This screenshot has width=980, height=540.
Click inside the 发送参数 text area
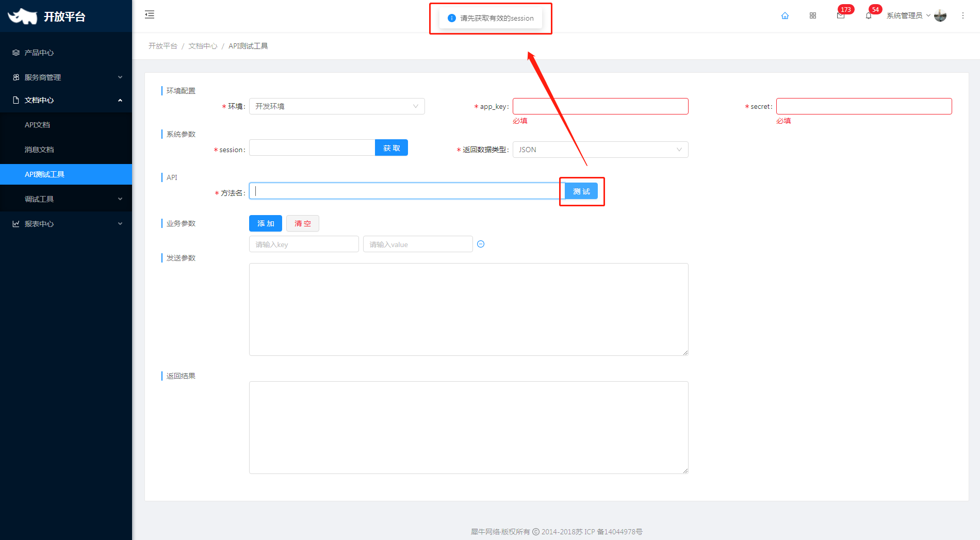pyautogui.click(x=469, y=309)
